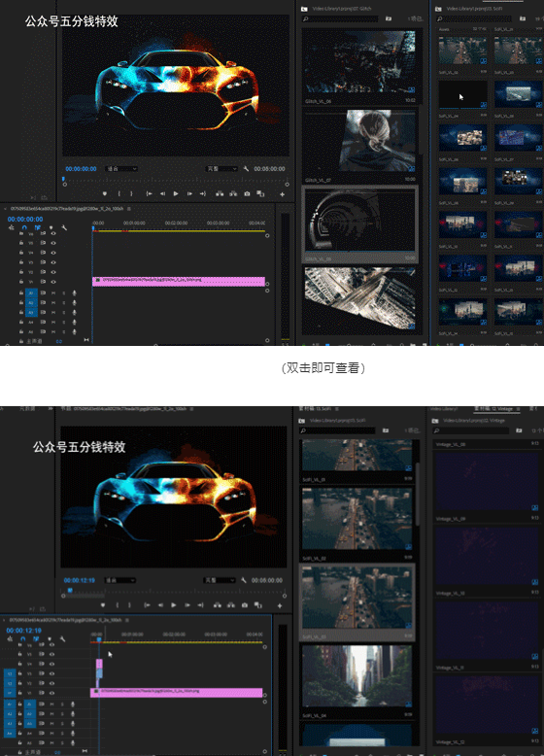The height and width of the screenshot is (756, 544).
Task: Mark Out point in the 00:00:00:00 monitor
Action: [x=131, y=193]
